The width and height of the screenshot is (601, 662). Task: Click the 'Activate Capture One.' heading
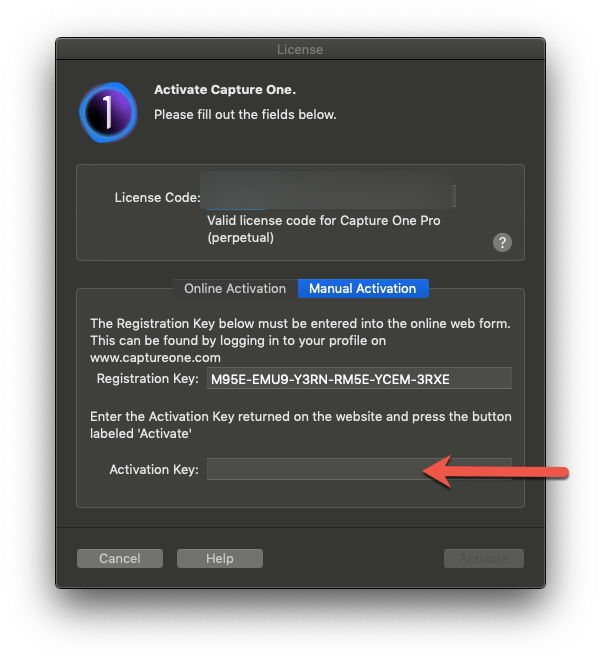pyautogui.click(x=225, y=90)
